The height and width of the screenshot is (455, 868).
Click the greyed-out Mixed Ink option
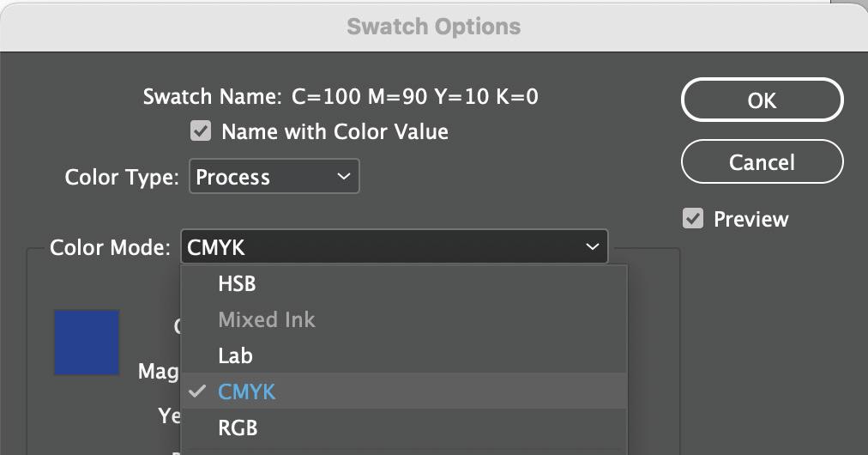(267, 319)
